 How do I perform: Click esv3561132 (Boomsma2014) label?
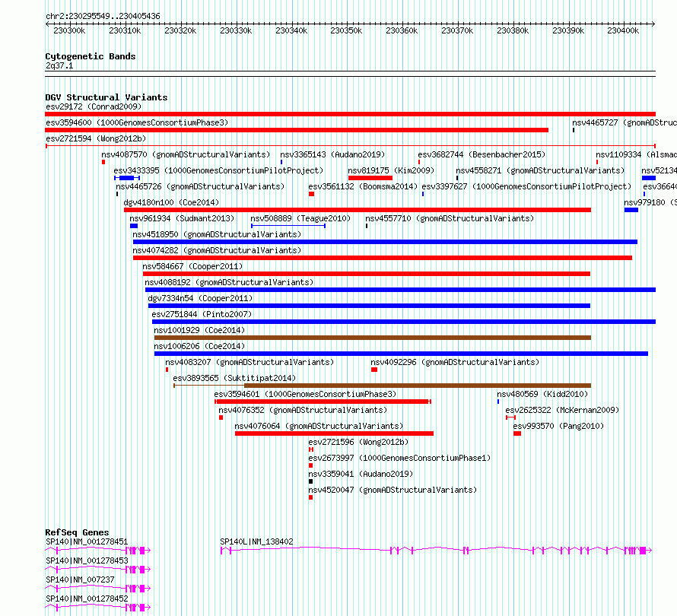coord(363,186)
